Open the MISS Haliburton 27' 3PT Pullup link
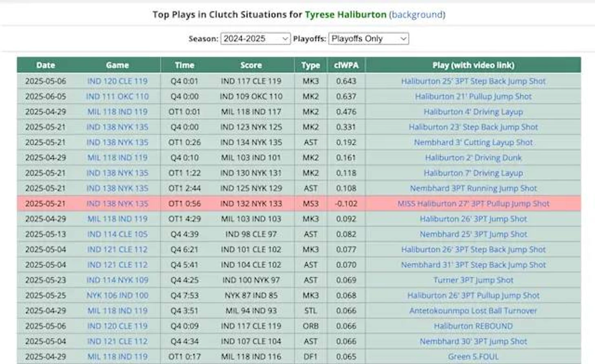Viewport: 595px width, 364px height. pyautogui.click(x=473, y=204)
